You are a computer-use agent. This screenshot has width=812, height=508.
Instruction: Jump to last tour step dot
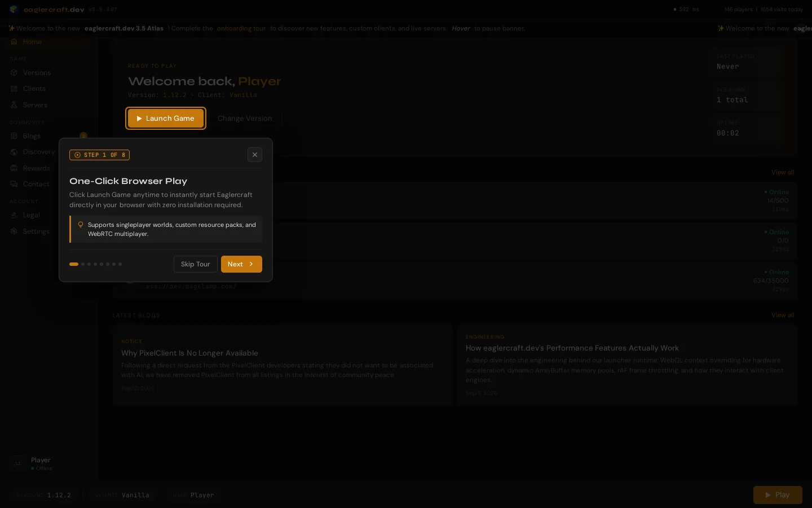[x=120, y=264]
